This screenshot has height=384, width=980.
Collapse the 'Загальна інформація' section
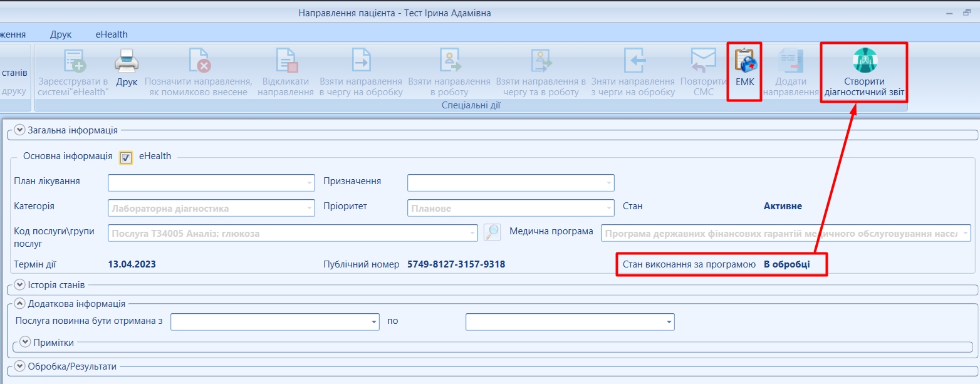coord(19,130)
